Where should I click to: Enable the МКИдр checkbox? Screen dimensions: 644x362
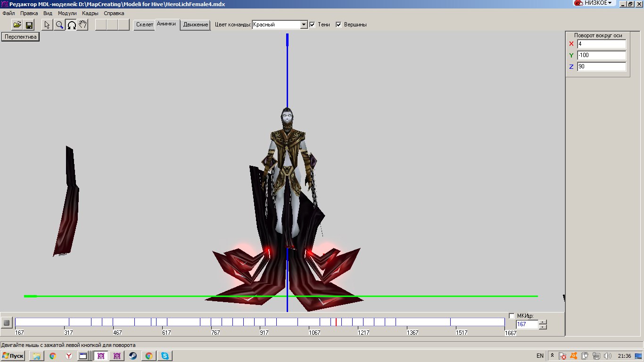coord(512,316)
